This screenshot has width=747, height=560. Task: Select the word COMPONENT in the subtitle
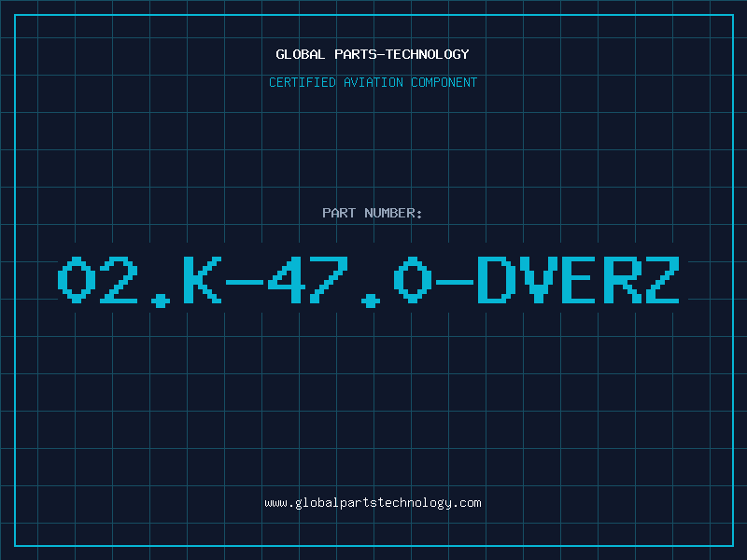coord(444,82)
